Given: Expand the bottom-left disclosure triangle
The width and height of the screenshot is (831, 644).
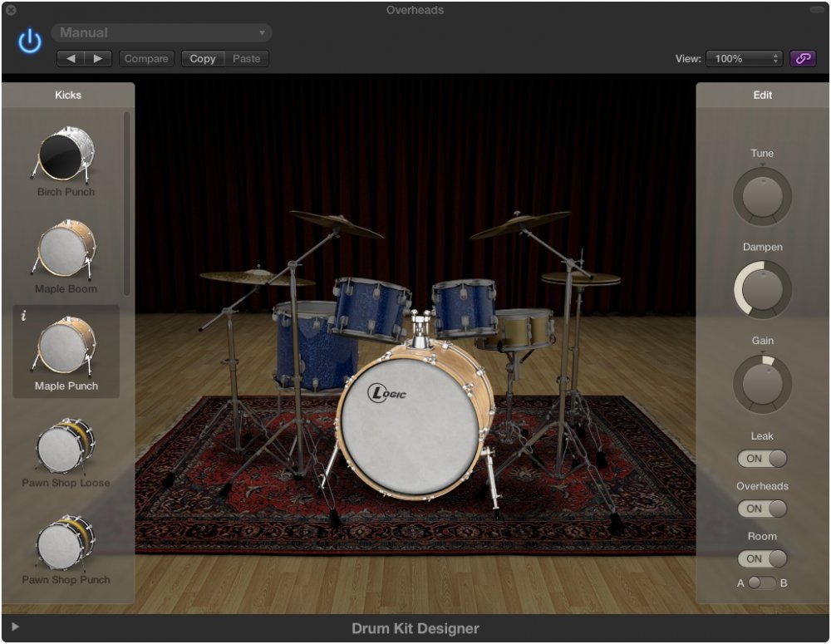Looking at the screenshot, I should (15, 627).
